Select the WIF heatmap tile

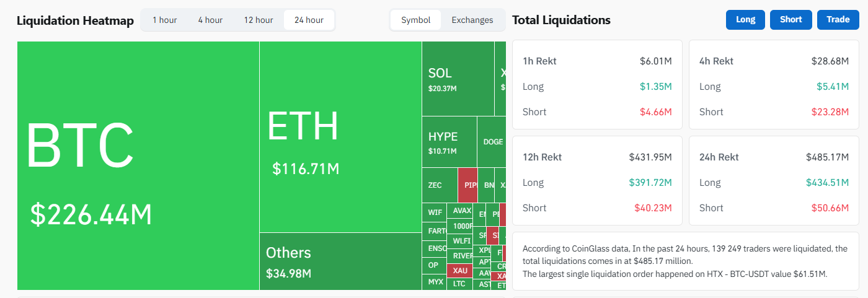coord(435,213)
